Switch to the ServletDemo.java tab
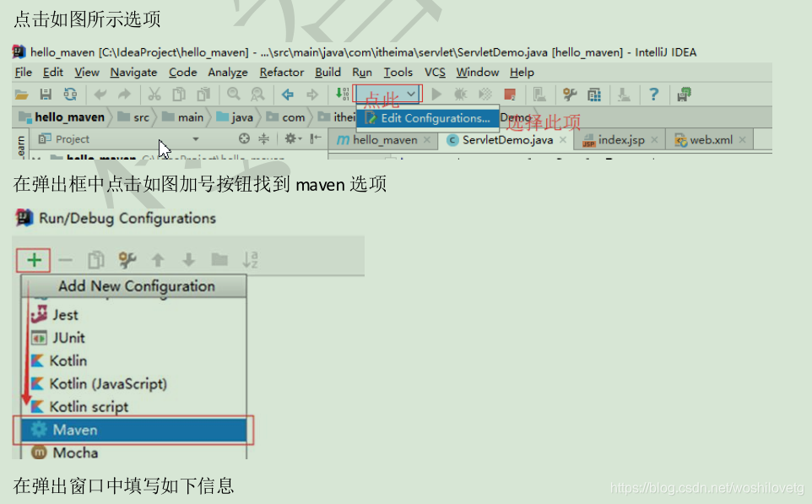Image resolution: width=812 pixels, height=504 pixels. tap(507, 140)
